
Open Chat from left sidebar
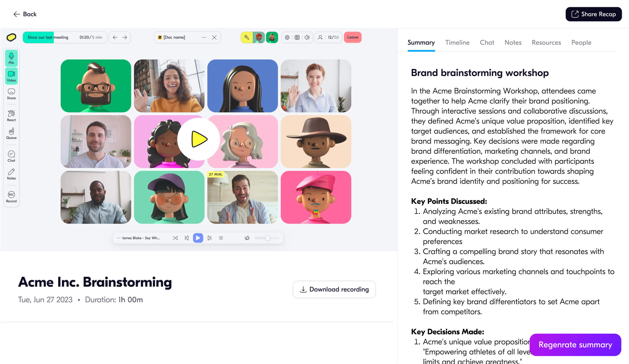pyautogui.click(x=11, y=156)
